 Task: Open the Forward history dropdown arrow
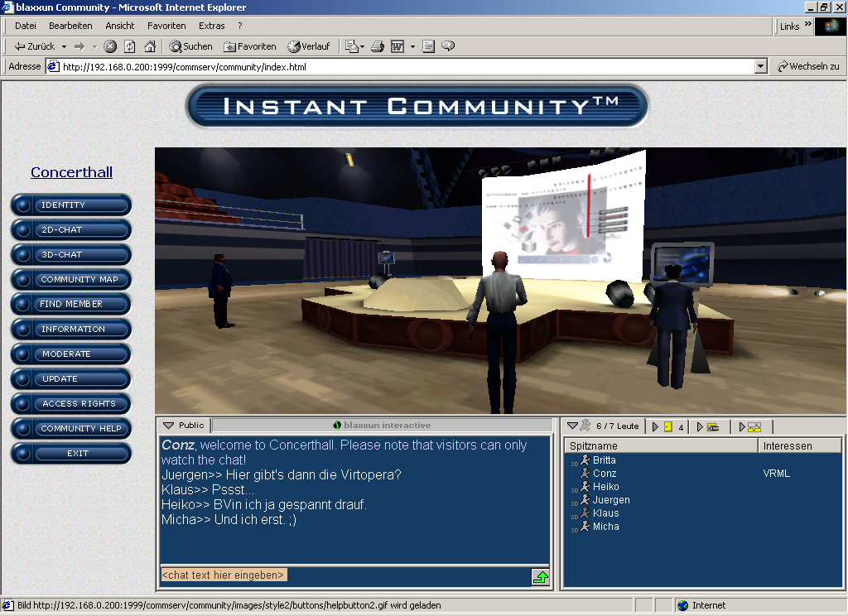[x=94, y=46]
